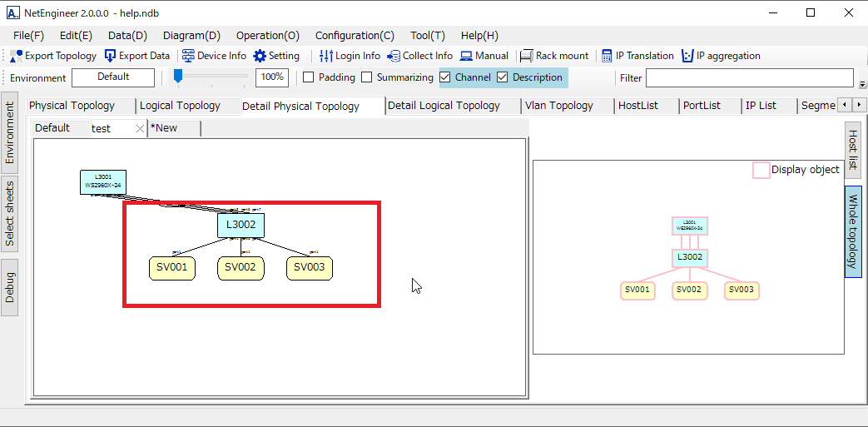Launch the IP Translation tool
The height and width of the screenshot is (427, 868).
607,56
